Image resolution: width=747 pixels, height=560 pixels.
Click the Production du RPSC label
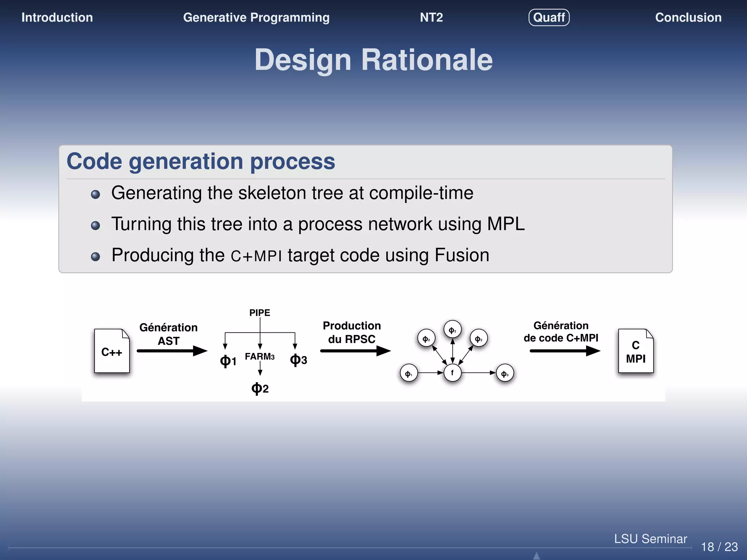point(352,332)
